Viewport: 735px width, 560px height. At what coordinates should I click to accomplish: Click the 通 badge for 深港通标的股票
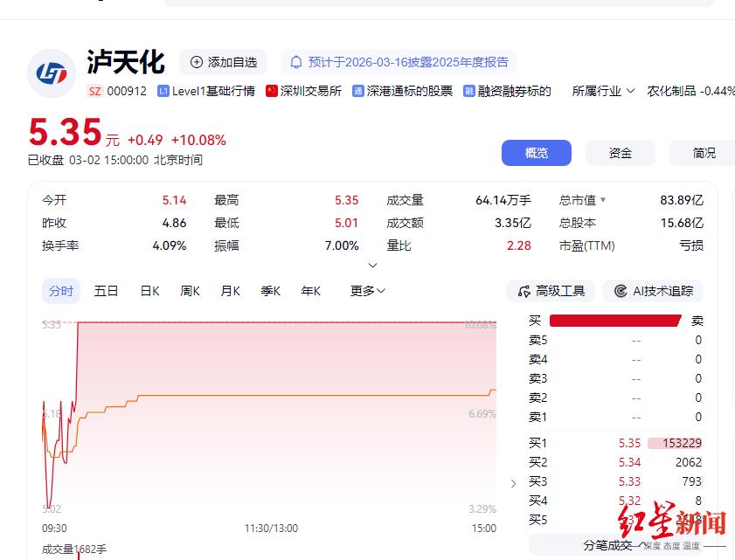(x=358, y=91)
